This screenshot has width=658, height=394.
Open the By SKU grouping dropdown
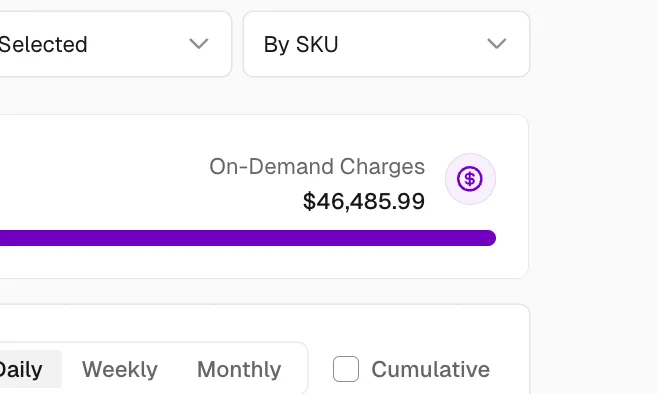[386, 44]
